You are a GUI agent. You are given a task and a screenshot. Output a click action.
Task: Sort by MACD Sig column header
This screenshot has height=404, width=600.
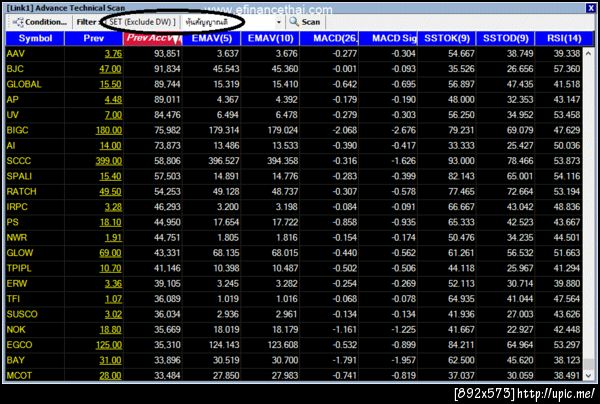tap(388, 38)
